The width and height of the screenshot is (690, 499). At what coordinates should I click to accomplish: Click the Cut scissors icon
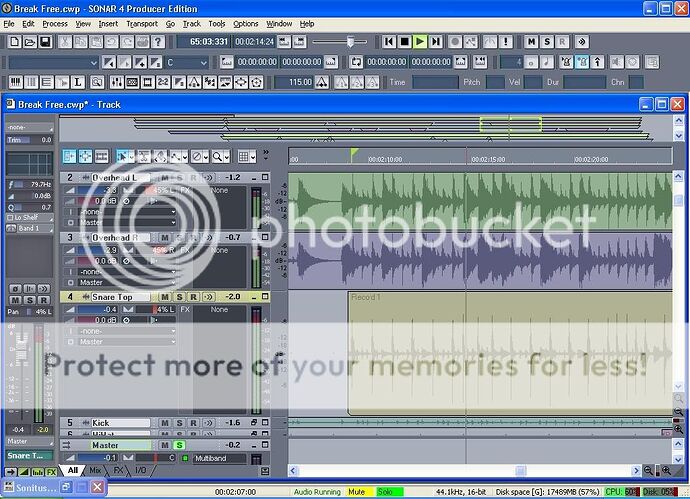pyautogui.click(x=65, y=42)
